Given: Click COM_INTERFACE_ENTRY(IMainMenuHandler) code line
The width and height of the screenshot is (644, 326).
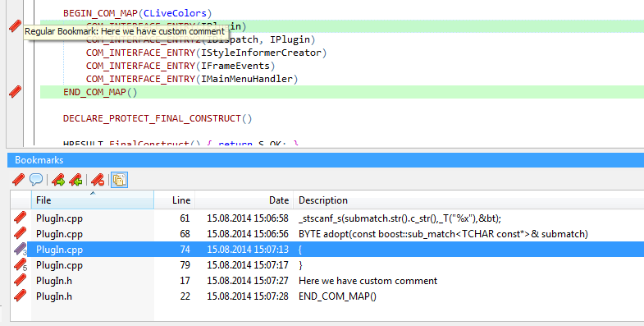Looking at the screenshot, I should point(192,79).
